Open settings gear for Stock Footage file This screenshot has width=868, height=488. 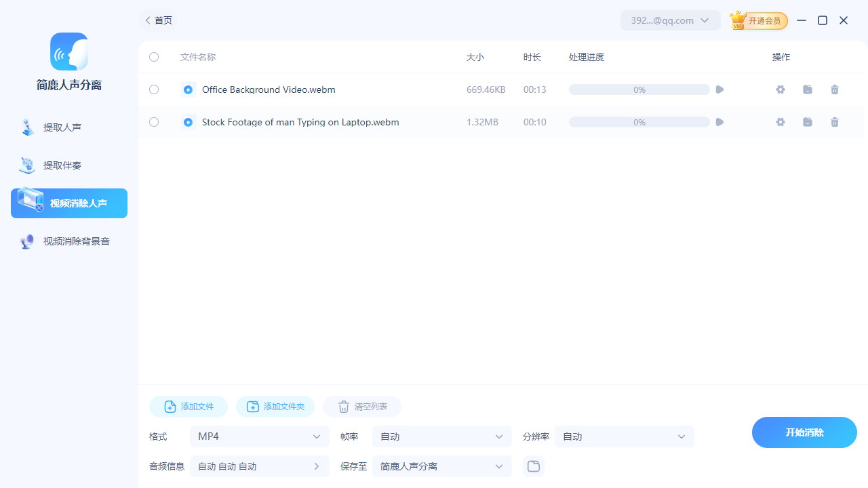click(781, 122)
